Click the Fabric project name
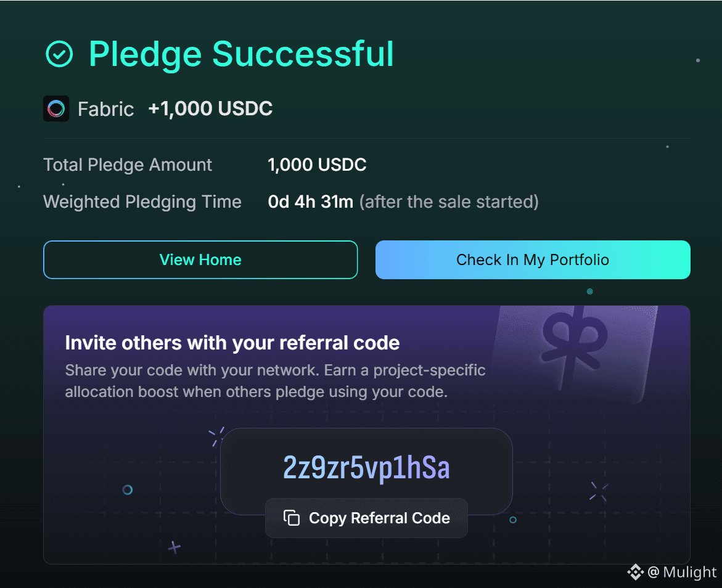 click(x=105, y=109)
